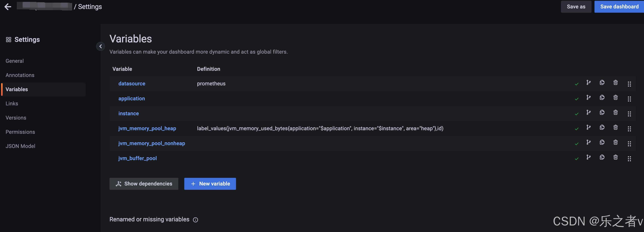
Task: Click the Show dependencies button
Action: 144,184
